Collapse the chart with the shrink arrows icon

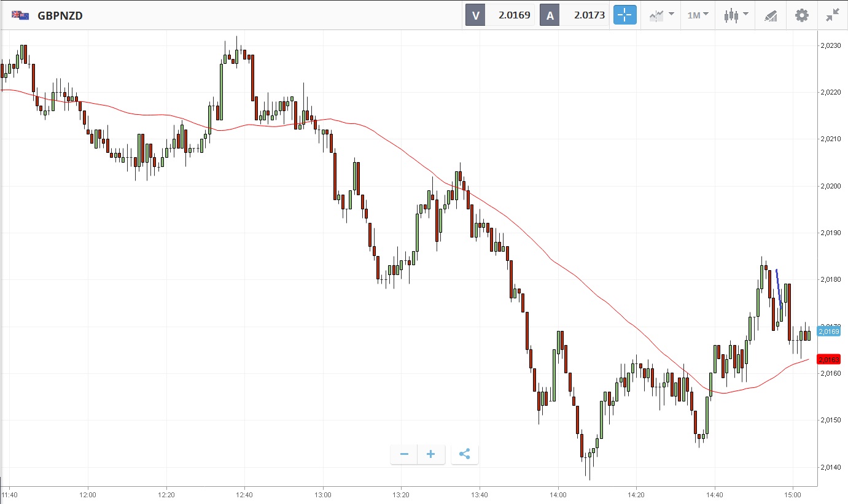(x=833, y=15)
